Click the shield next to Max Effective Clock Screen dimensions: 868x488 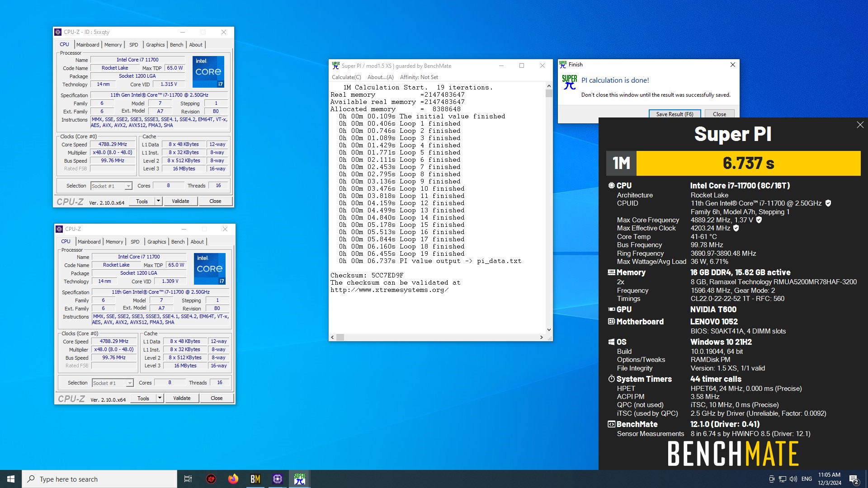[x=736, y=228]
